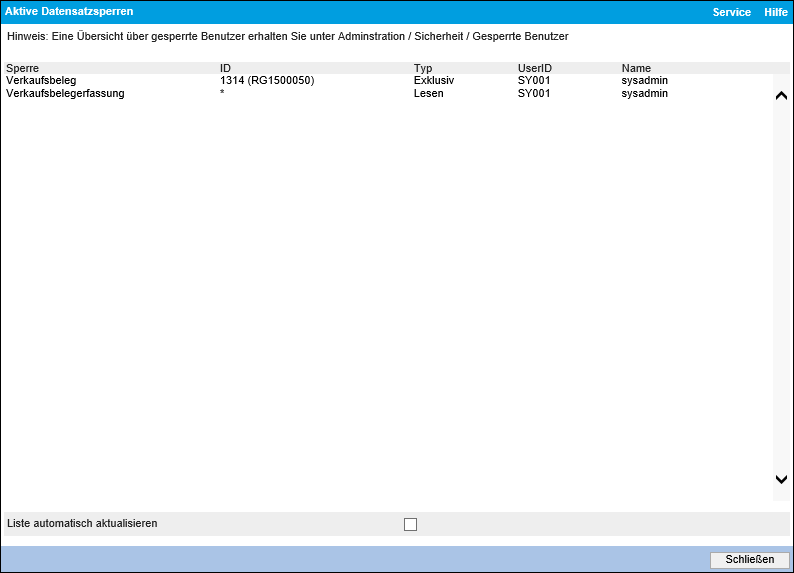Click the ID value 1314 (RG1500050)
The width and height of the screenshot is (794, 573).
(267, 80)
